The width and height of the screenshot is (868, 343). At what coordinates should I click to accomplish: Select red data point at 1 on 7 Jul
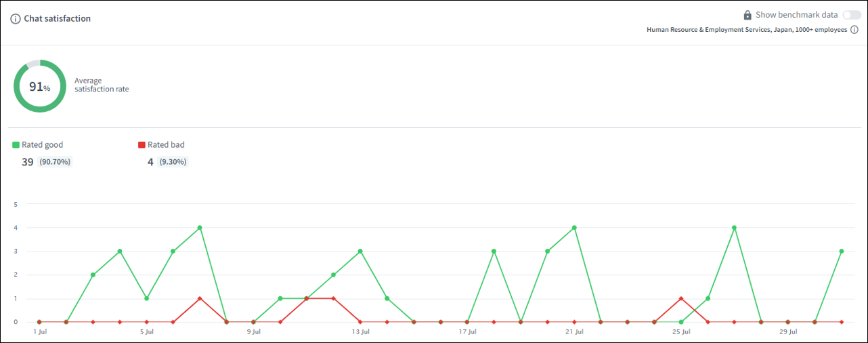(200, 298)
